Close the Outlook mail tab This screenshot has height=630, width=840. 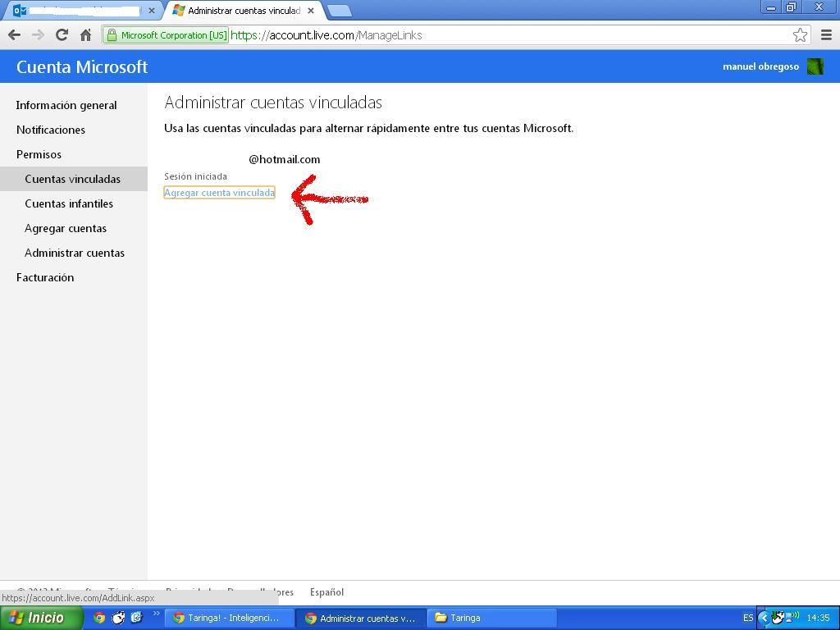[152, 11]
